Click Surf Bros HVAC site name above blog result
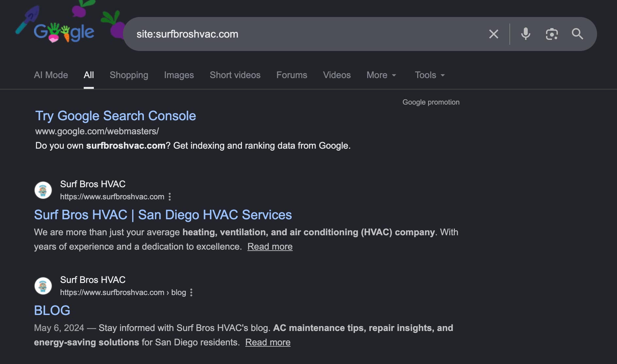 93,280
